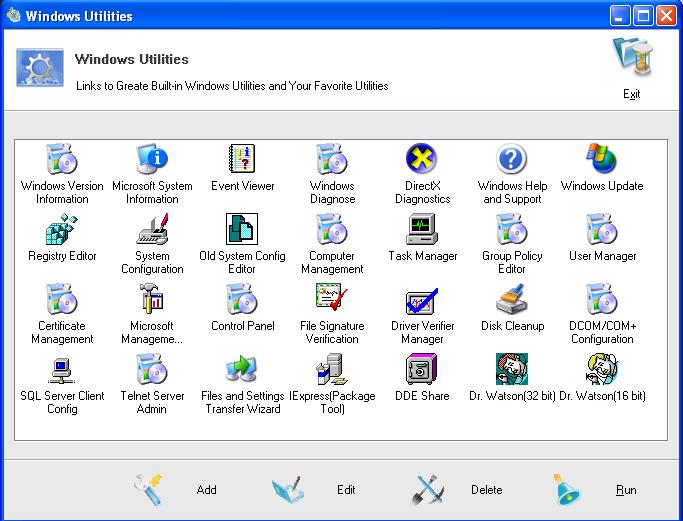Choose the Control Panel icon
The image size is (683, 521).
(242, 299)
